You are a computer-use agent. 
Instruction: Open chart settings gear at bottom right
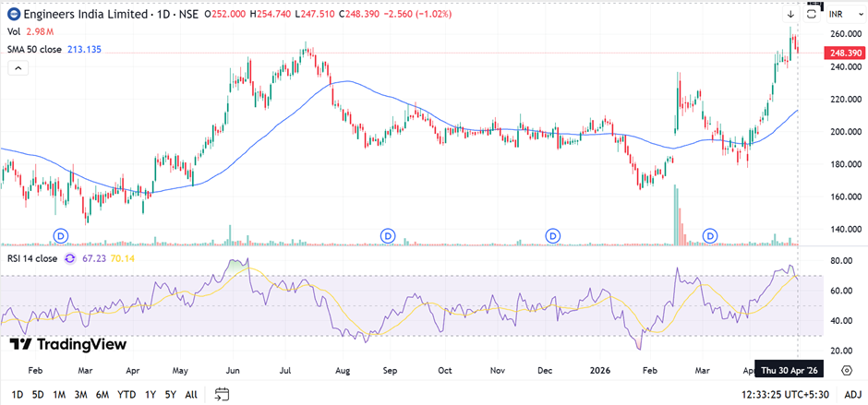coord(847,369)
